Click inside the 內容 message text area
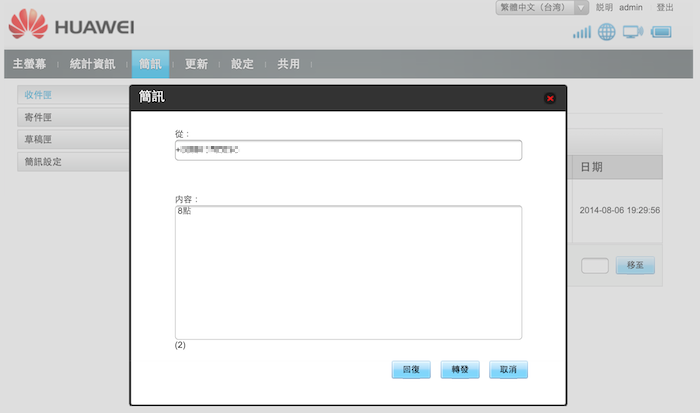 click(348, 272)
